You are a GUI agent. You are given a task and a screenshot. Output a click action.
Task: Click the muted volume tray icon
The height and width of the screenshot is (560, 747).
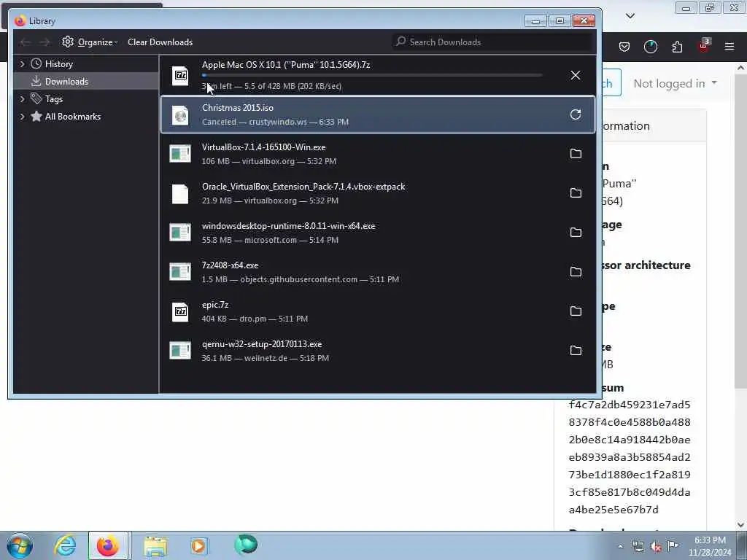click(656, 547)
